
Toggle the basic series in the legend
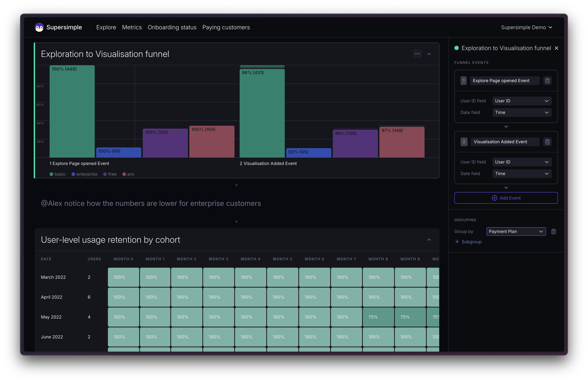(58, 174)
